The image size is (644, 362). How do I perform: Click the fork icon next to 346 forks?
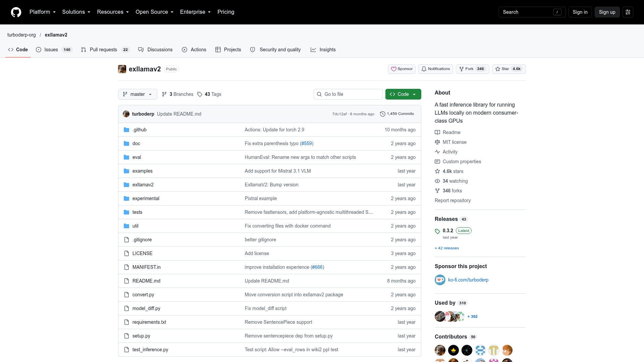pos(437,191)
